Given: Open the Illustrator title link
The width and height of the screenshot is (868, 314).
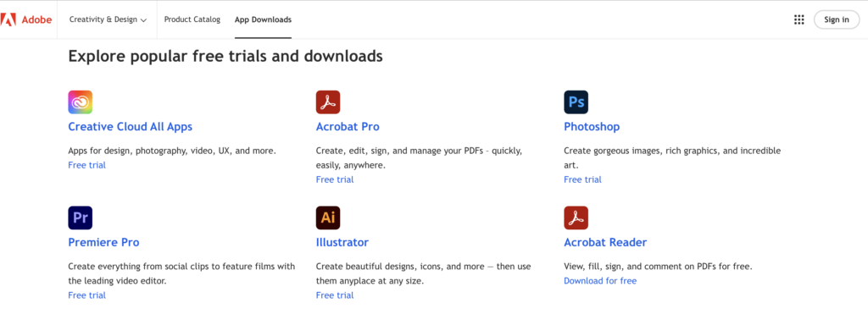Looking at the screenshot, I should pyautogui.click(x=342, y=242).
